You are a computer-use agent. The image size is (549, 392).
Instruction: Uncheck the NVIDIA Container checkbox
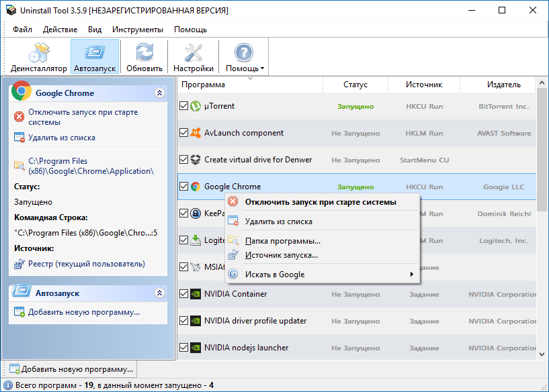(183, 294)
